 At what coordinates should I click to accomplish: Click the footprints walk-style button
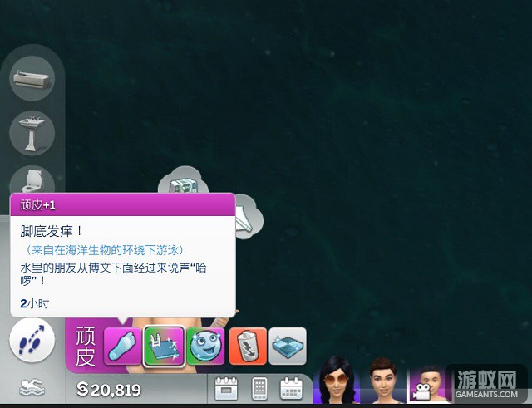[32, 340]
